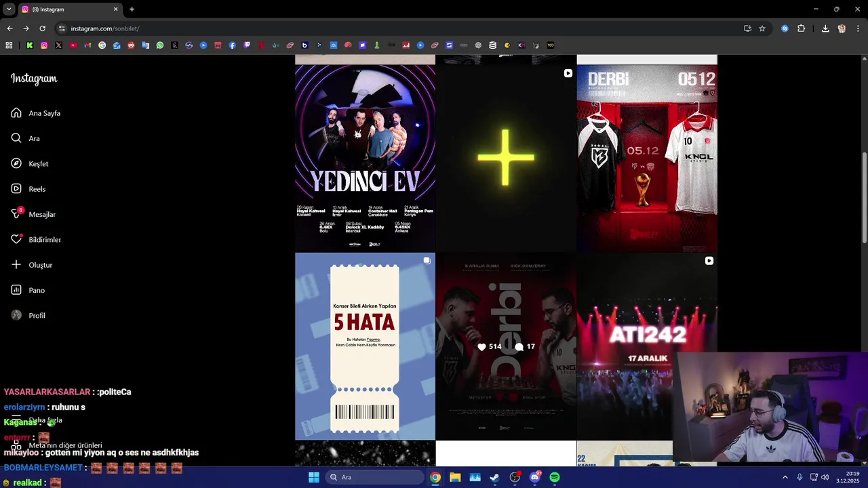Open Spotify from the taskbar
The height and width of the screenshot is (488, 868).
point(555,477)
